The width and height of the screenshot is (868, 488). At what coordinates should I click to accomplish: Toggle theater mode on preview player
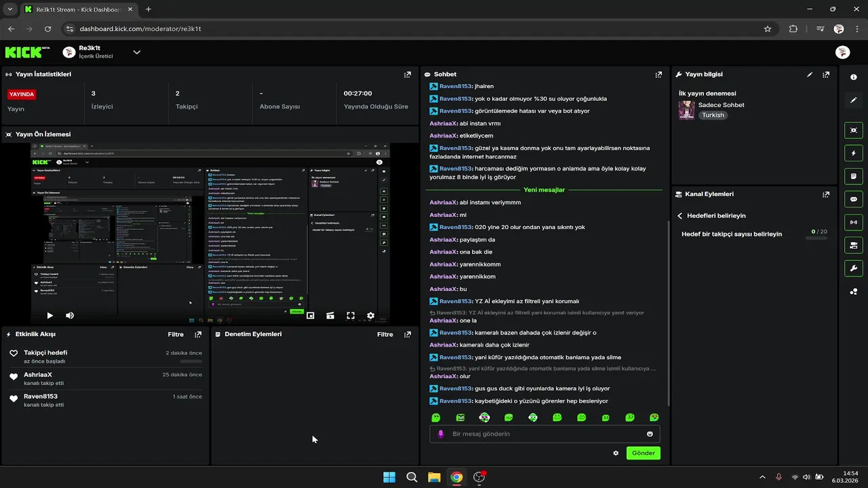click(x=330, y=315)
